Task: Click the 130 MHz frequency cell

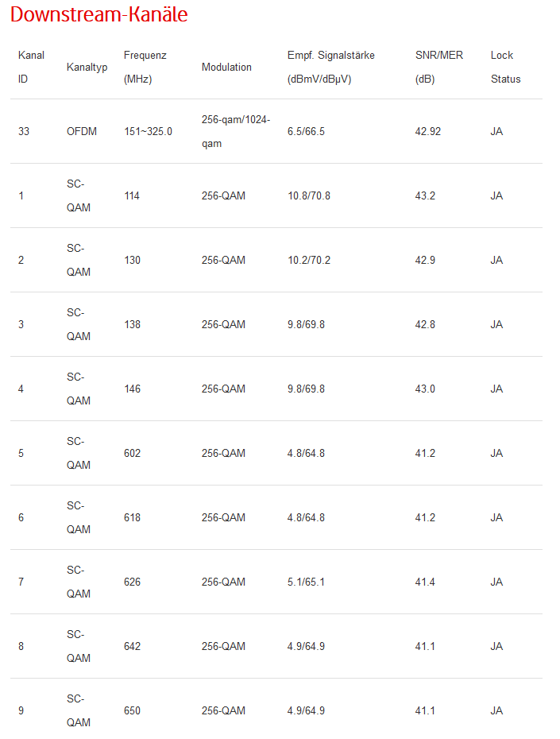Action: [x=132, y=260]
